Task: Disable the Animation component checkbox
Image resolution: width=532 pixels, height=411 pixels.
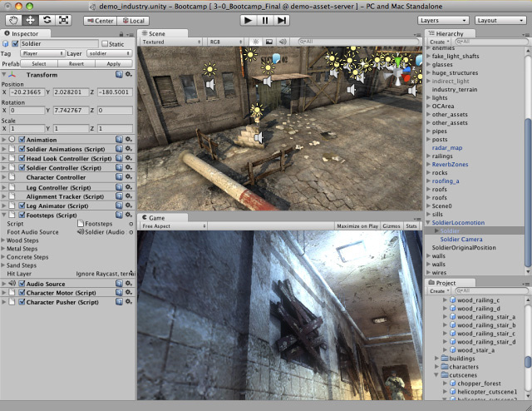Action: click(22, 140)
